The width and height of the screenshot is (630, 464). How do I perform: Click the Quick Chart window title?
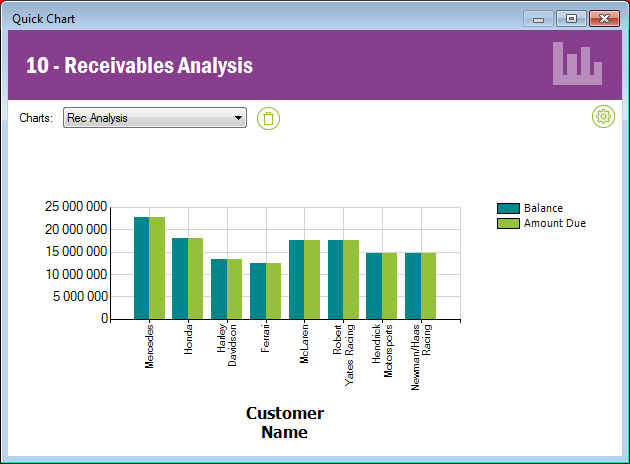[x=43, y=19]
